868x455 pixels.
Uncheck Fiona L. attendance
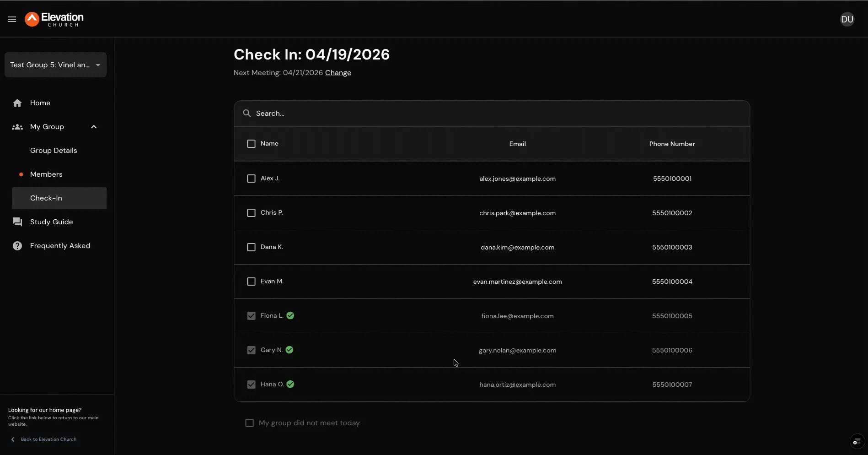click(x=251, y=316)
